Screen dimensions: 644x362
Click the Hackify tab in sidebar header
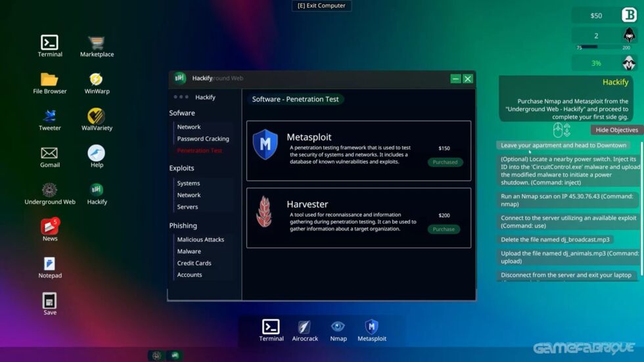point(205,97)
